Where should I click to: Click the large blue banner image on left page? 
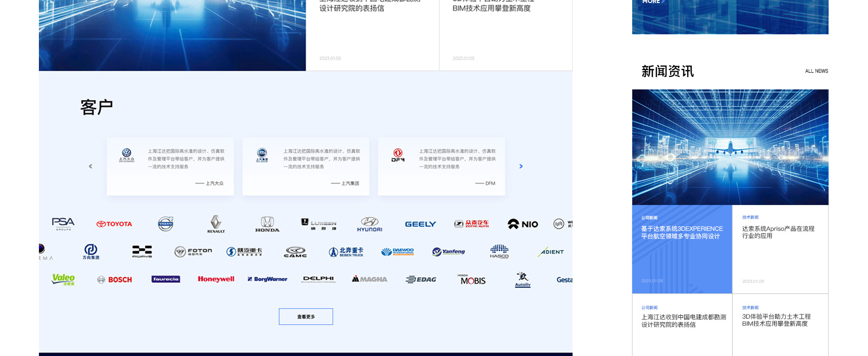coord(172,35)
